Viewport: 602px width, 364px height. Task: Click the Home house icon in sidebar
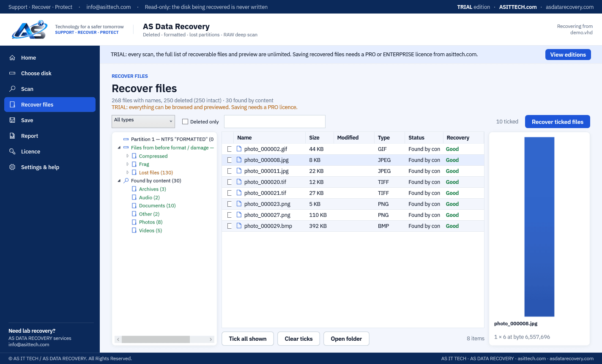(x=13, y=58)
